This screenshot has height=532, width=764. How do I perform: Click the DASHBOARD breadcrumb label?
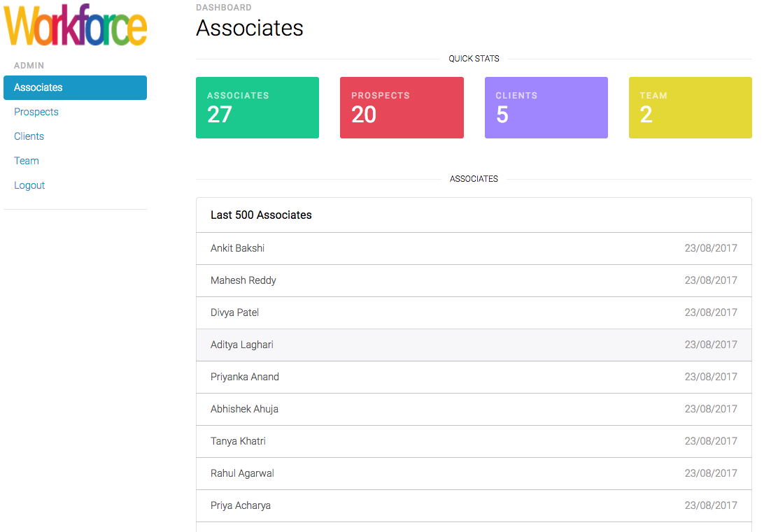coord(224,7)
